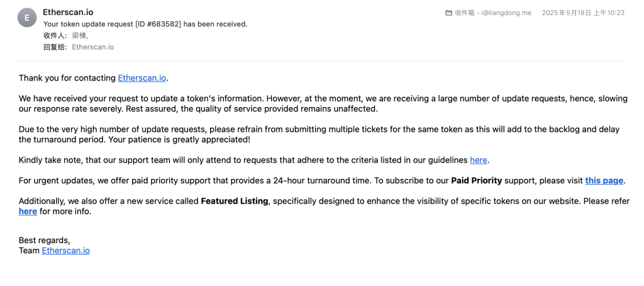Open the Featured Listing "here" link

pyautogui.click(x=28, y=212)
